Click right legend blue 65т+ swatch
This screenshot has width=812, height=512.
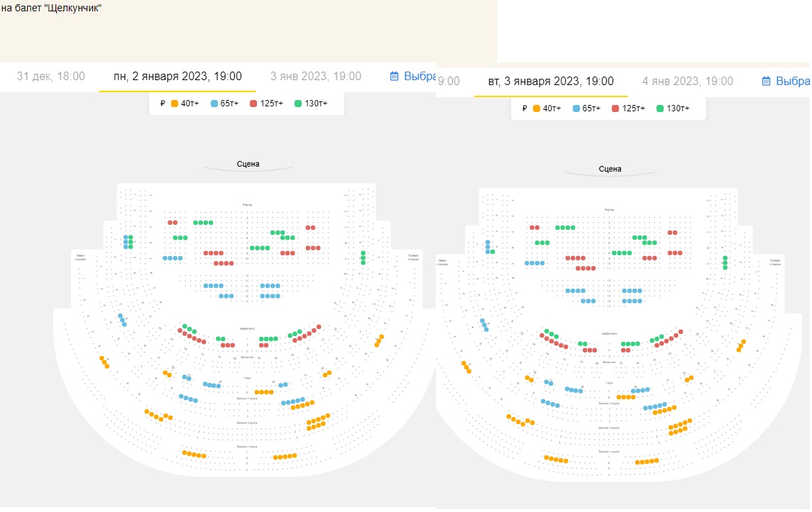pos(576,108)
